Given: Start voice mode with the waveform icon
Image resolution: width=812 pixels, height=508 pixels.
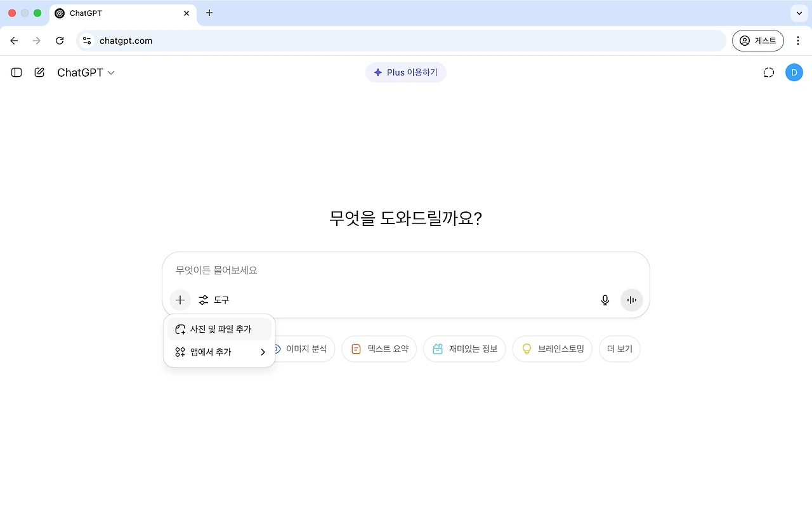Looking at the screenshot, I should point(631,300).
